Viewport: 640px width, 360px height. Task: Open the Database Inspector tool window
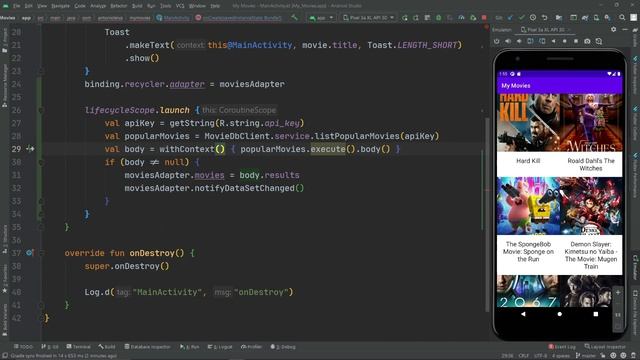(147, 347)
